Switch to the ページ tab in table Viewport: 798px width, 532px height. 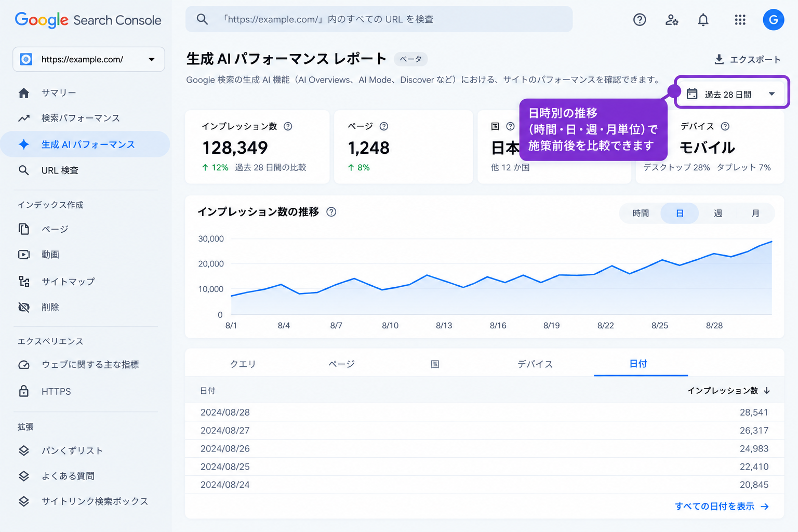coord(341,364)
